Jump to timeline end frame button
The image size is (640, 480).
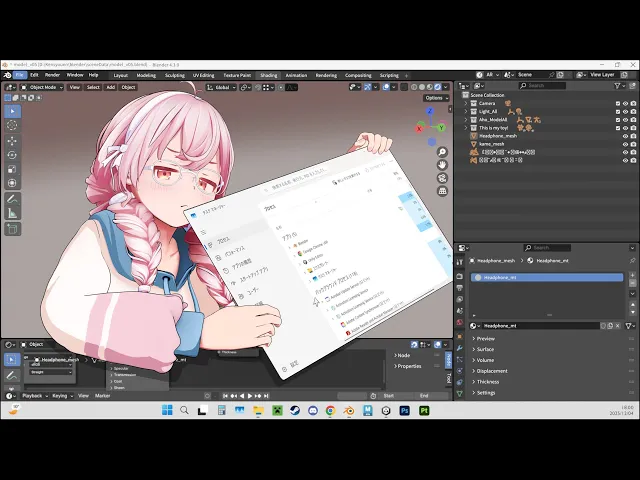click(266, 396)
